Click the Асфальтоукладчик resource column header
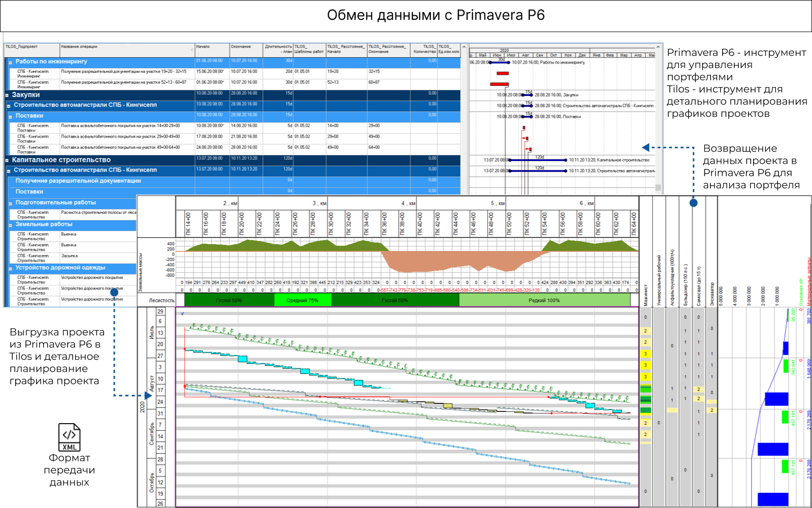 point(672,277)
